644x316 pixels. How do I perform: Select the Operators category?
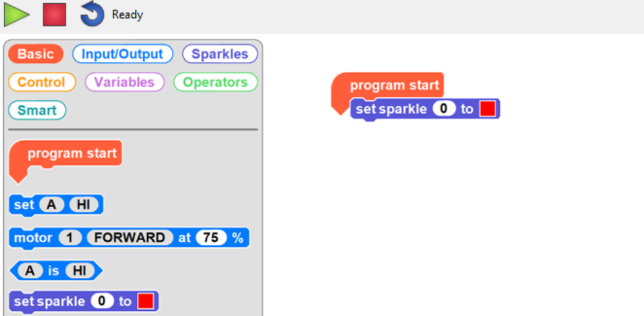tap(215, 82)
